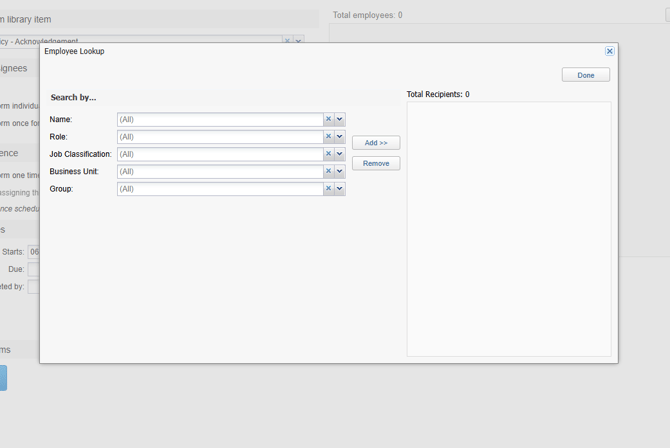The image size is (670, 448).
Task: Clear the Group field with X icon
Action: click(x=328, y=188)
